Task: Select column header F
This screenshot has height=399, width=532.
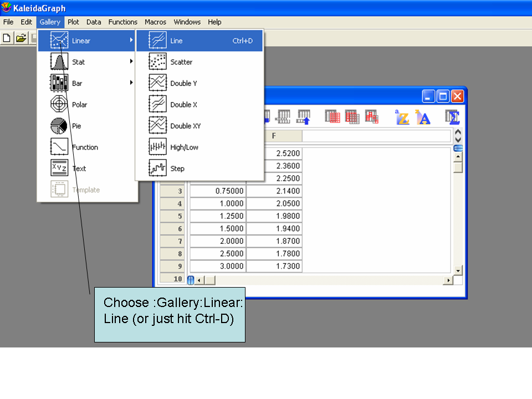Action: click(274, 136)
